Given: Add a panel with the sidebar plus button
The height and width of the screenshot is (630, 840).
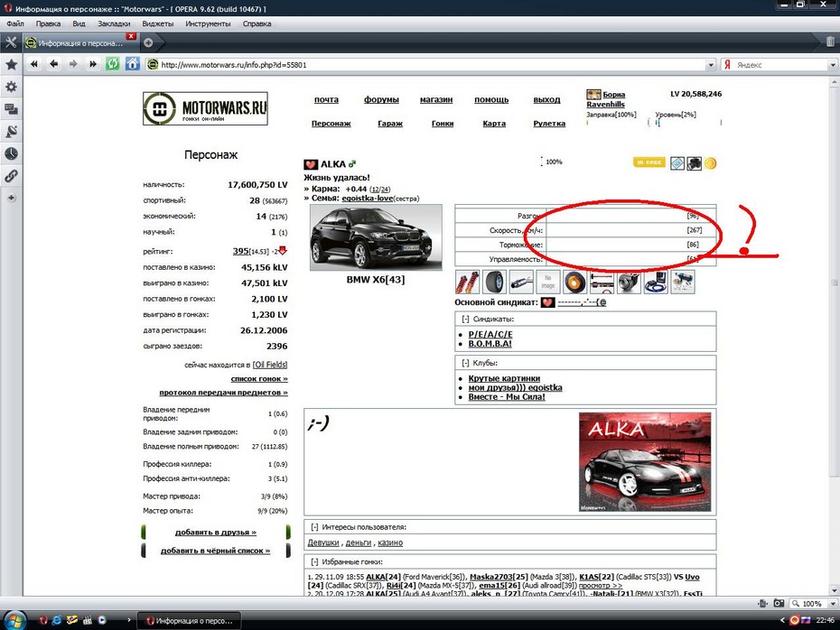Looking at the screenshot, I should point(11,198).
